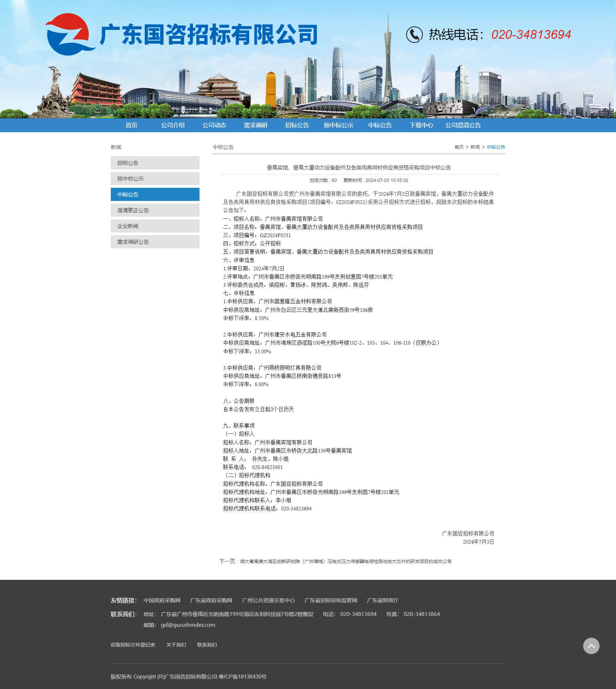Click the 获取招标文件登记表 footer link
This screenshot has width=616, height=689.
click(133, 645)
